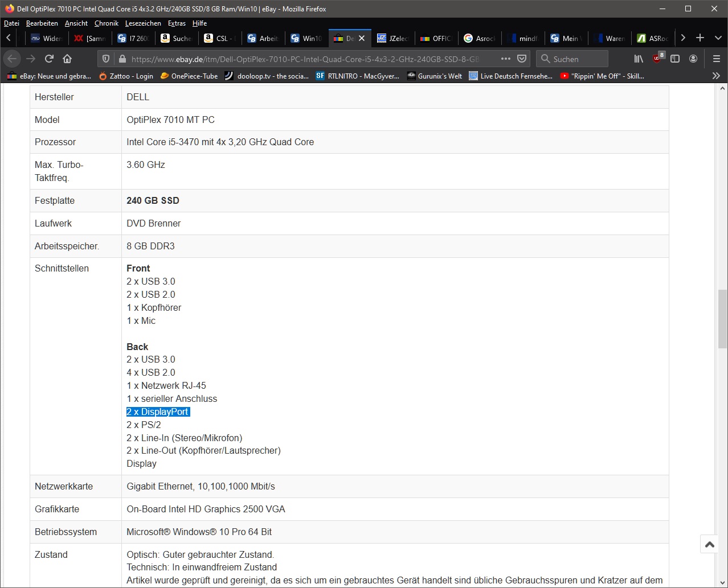This screenshot has height=588, width=728.
Task: Open the Datei menu
Action: pos(11,23)
